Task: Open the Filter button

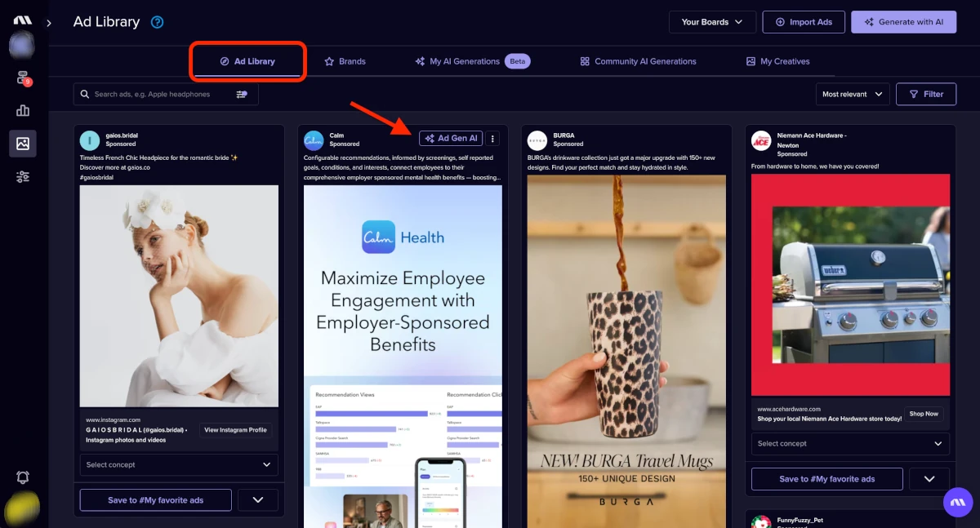Action: click(925, 95)
